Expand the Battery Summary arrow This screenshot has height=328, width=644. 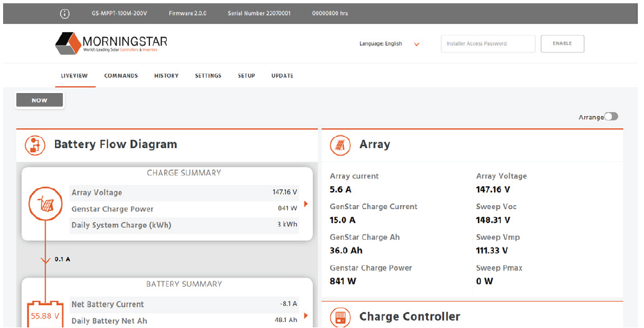[306, 316]
